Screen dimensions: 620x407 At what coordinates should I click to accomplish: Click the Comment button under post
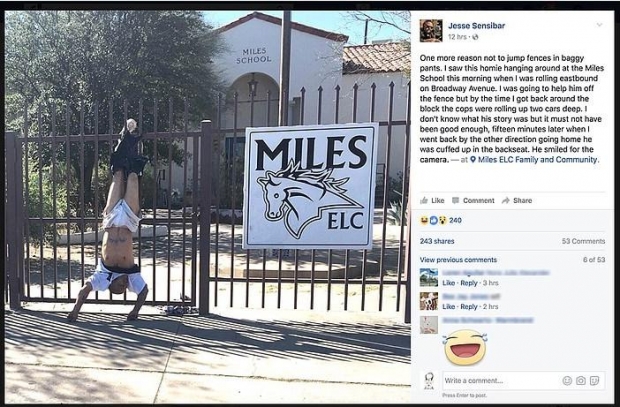473,201
